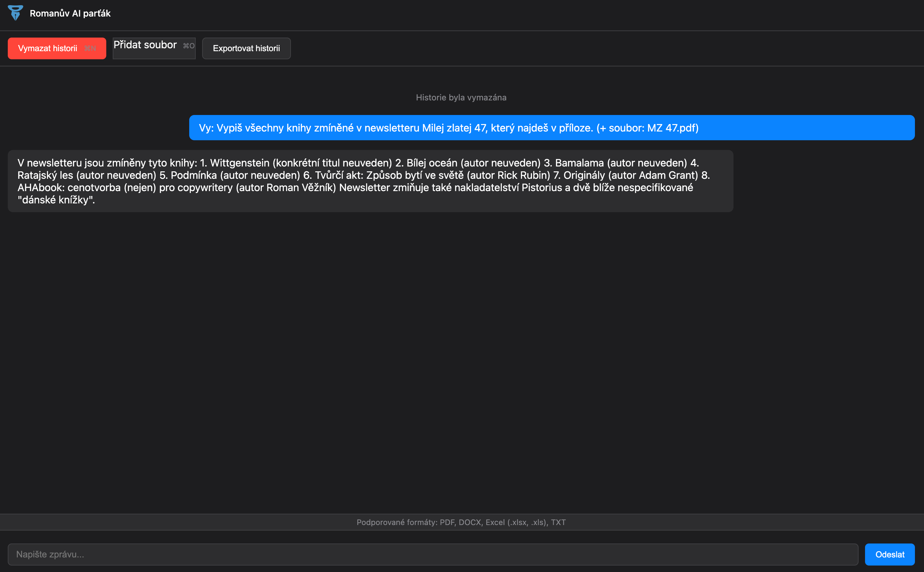Open the Přidat soubor file picker
This screenshot has height=572, width=924.
154,48
